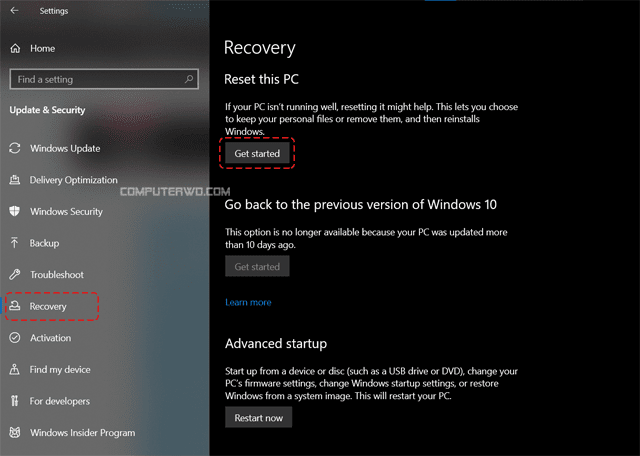
Task: Click the Windows Insider Program cat icon
Action: 15,432
